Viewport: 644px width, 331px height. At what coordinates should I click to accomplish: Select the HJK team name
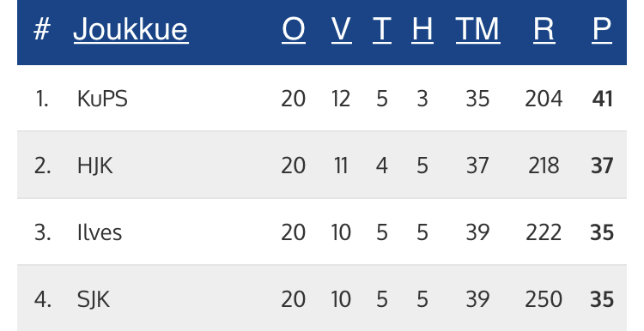(94, 166)
